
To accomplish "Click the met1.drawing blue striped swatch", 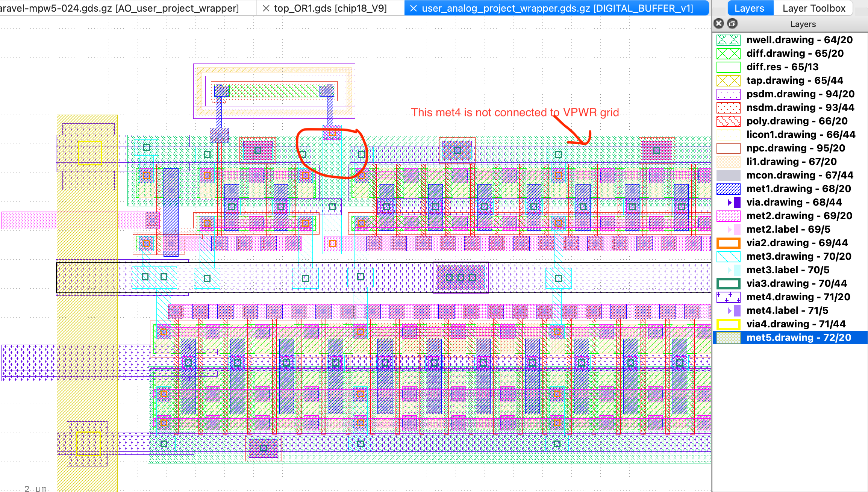I will 728,189.
